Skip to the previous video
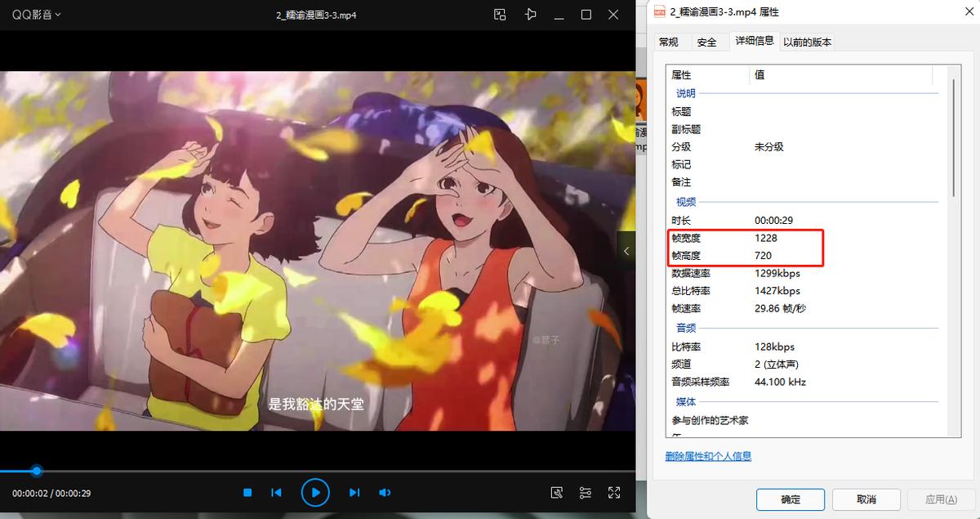 276,492
